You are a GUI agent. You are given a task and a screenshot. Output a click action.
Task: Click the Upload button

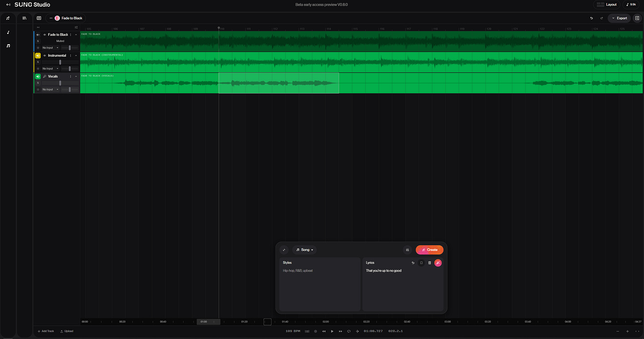[x=67, y=331]
